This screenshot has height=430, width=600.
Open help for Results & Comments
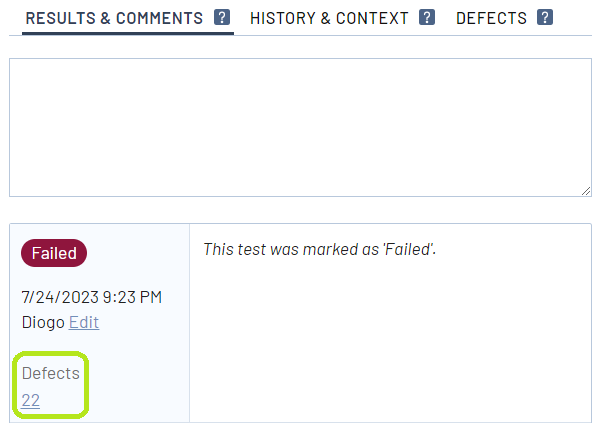point(222,18)
